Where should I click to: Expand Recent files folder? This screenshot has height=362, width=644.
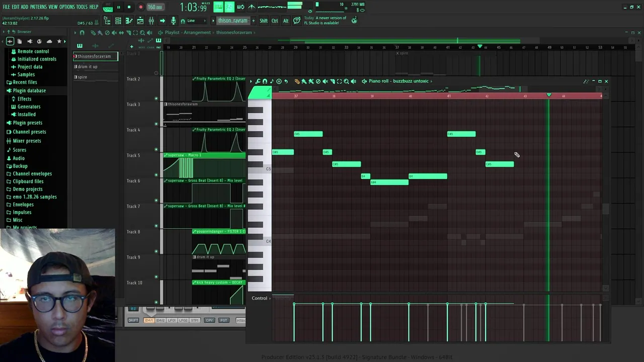tap(25, 82)
